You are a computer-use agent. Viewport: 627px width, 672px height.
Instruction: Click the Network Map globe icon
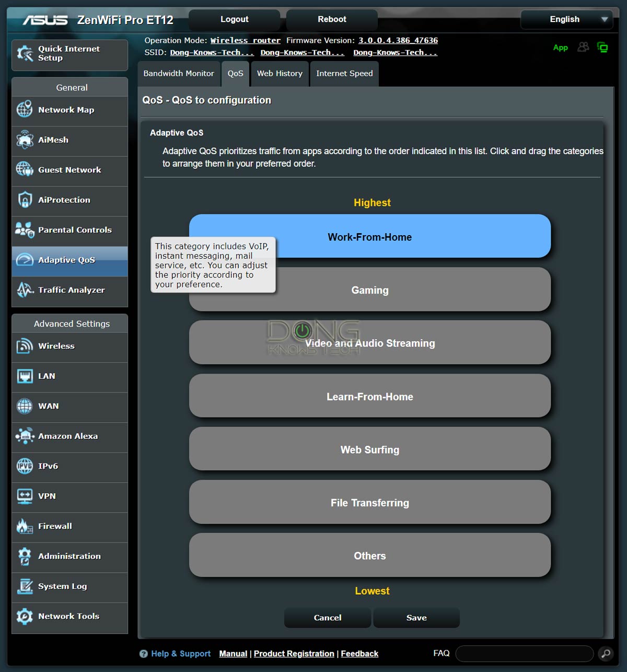tap(25, 110)
